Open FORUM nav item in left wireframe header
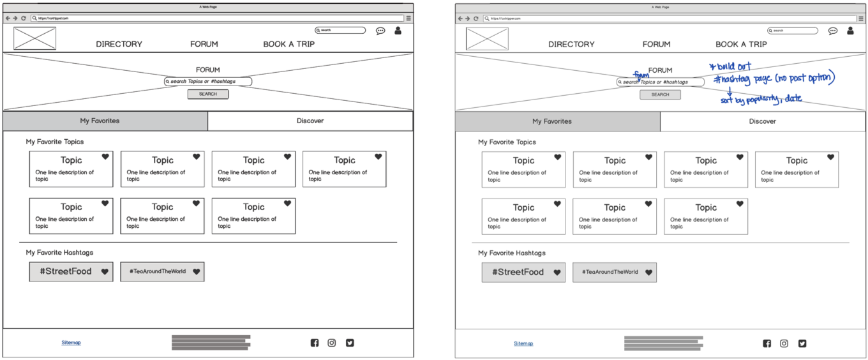The height and width of the screenshot is (360, 868). (x=204, y=44)
